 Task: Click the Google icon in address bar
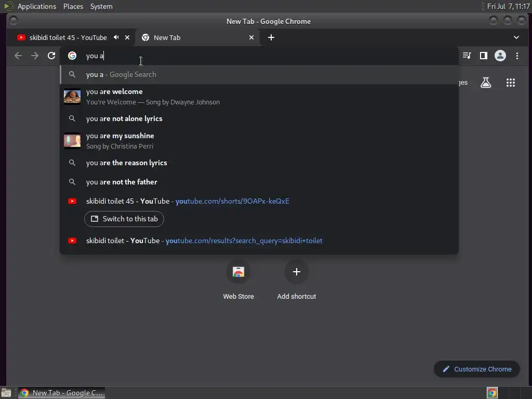(x=72, y=56)
